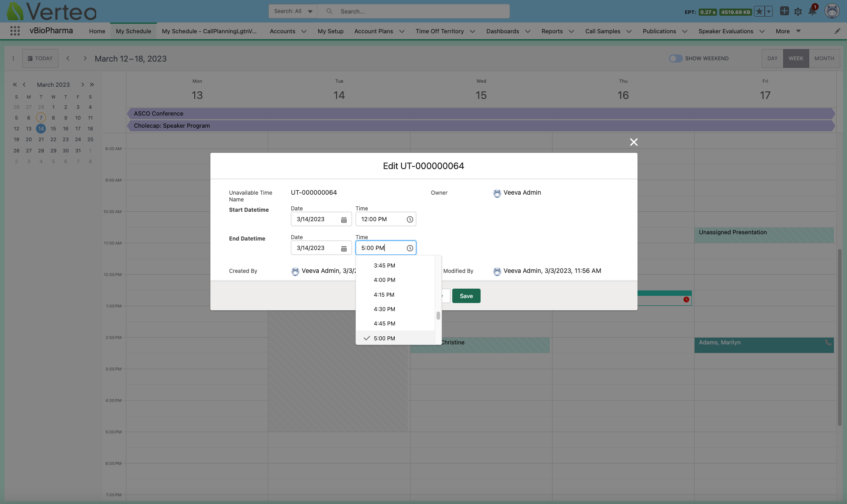Switch calendar to Month view
This screenshot has height=504, width=847.
pos(824,58)
